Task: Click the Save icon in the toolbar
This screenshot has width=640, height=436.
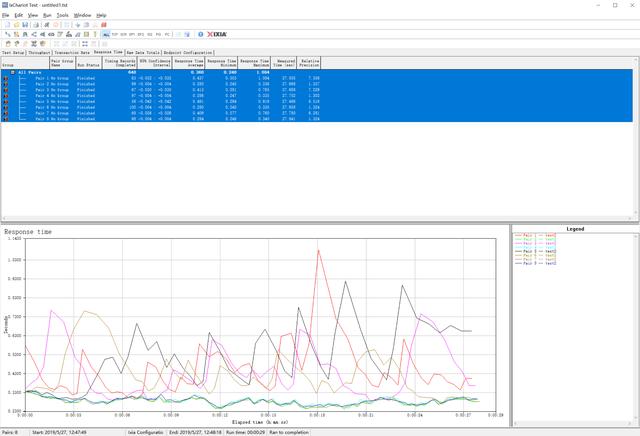Action: pyautogui.click(x=23, y=25)
